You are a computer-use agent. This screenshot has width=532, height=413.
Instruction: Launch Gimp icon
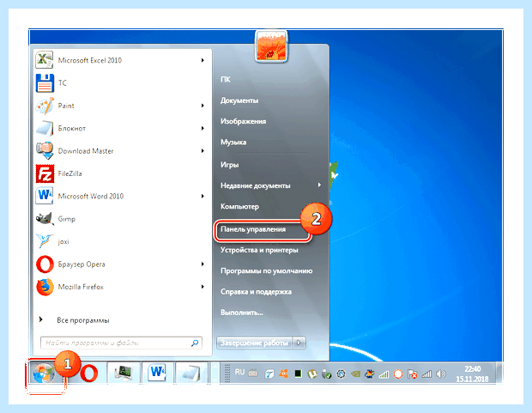(x=45, y=219)
